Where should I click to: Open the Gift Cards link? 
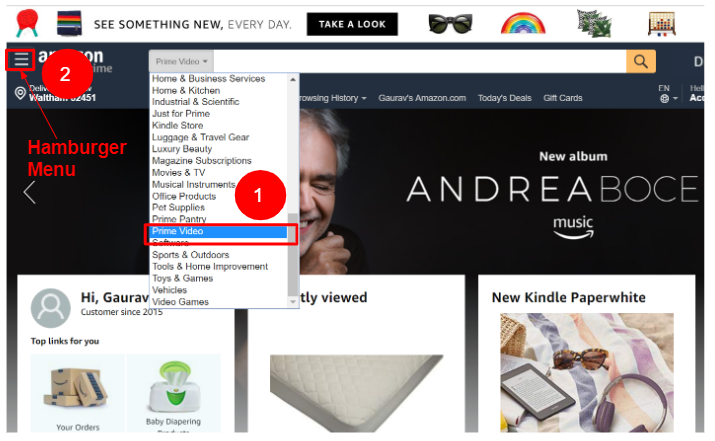click(563, 98)
